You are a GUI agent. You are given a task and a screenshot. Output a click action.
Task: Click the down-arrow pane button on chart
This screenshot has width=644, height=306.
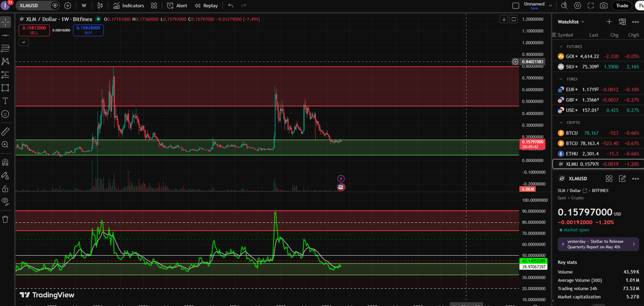(504, 19)
